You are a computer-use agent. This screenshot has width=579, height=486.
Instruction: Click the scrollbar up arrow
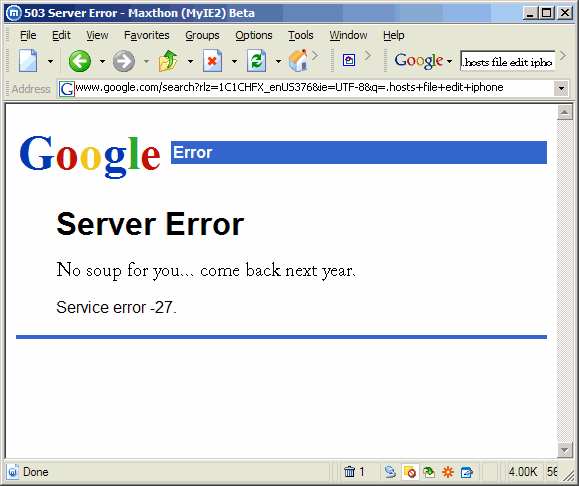click(564, 112)
